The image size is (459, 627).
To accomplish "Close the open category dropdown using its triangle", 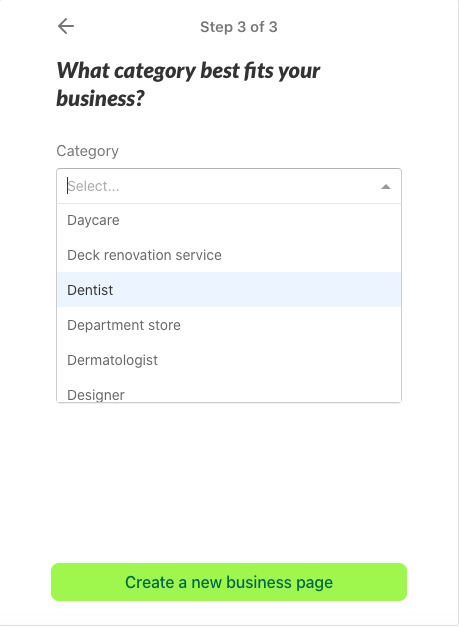I will click(x=385, y=186).
